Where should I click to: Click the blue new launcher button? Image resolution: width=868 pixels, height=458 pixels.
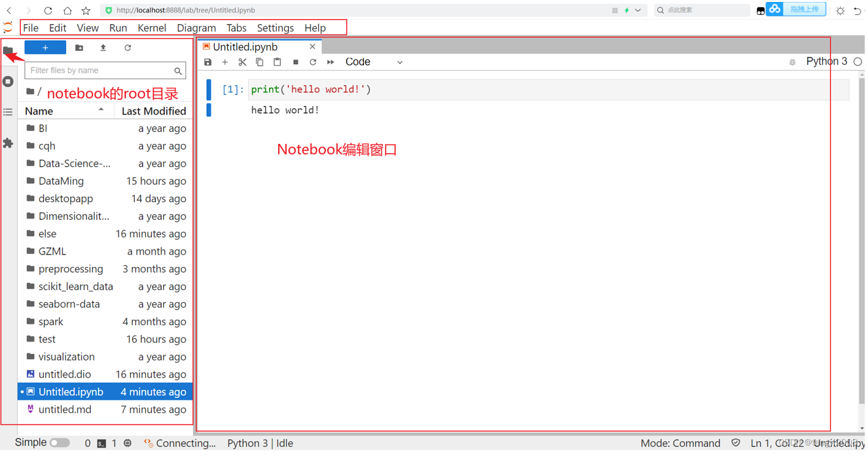click(45, 48)
